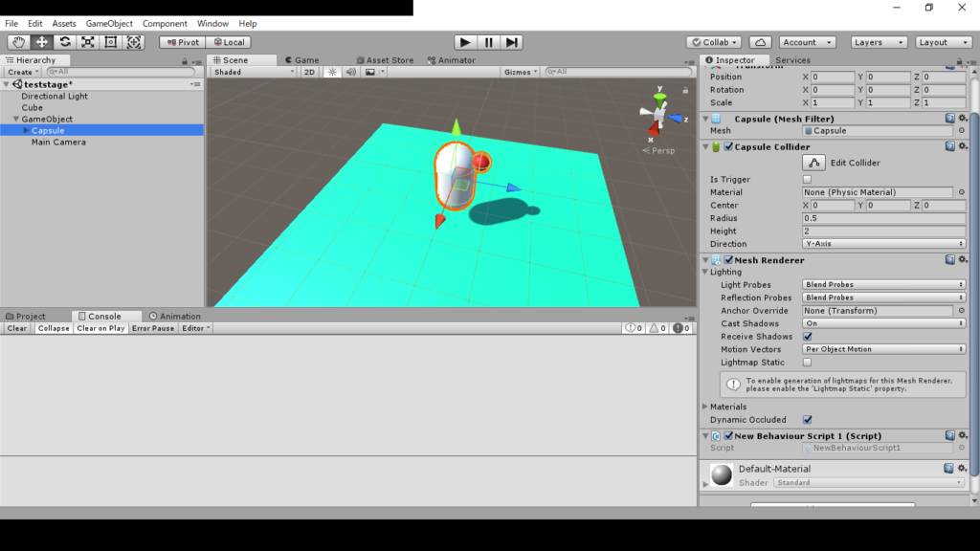Switch to the Project tab
Image resolution: width=980 pixels, height=551 pixels.
(30, 316)
